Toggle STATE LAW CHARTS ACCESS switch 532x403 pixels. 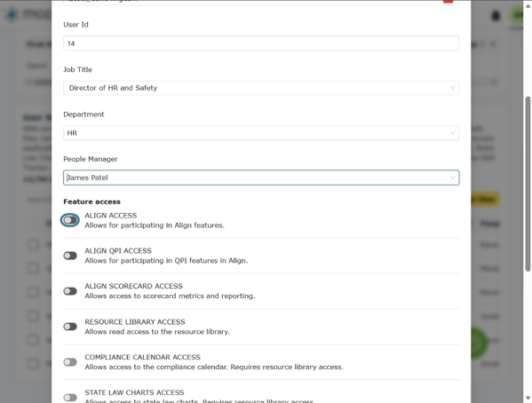point(70,398)
